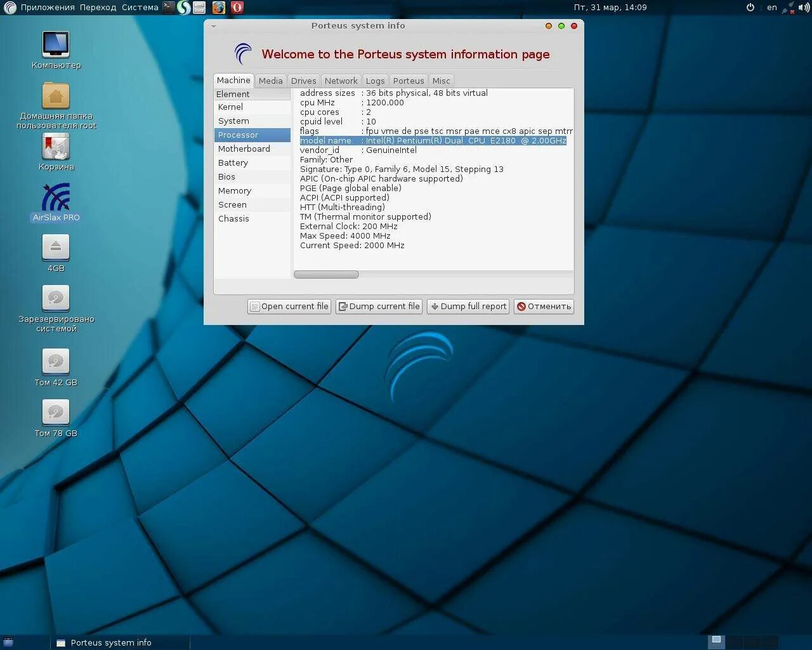Select System in the element list
Image resolution: width=812 pixels, height=650 pixels.
(x=252, y=121)
